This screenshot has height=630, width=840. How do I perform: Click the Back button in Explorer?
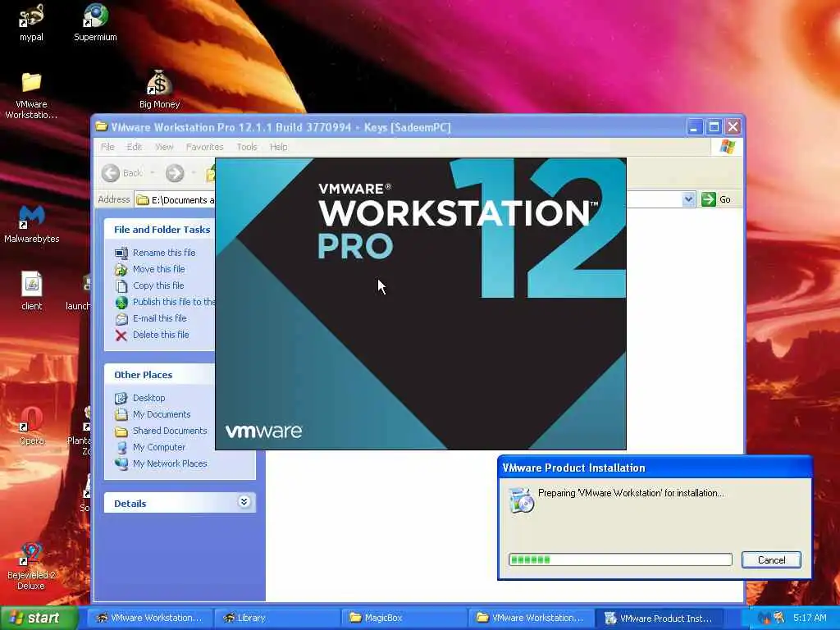(x=122, y=173)
